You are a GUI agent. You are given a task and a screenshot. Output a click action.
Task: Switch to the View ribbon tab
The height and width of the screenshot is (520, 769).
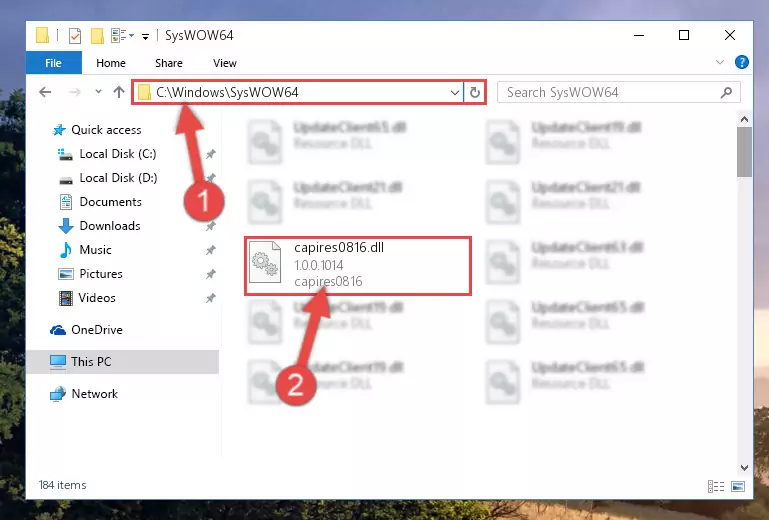coord(225,63)
